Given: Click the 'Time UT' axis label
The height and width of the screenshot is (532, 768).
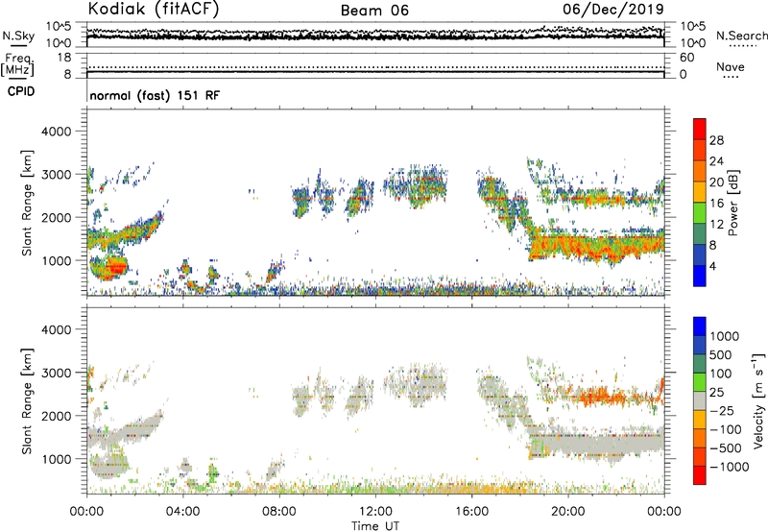Looking at the screenshot, I should click(x=375, y=526).
